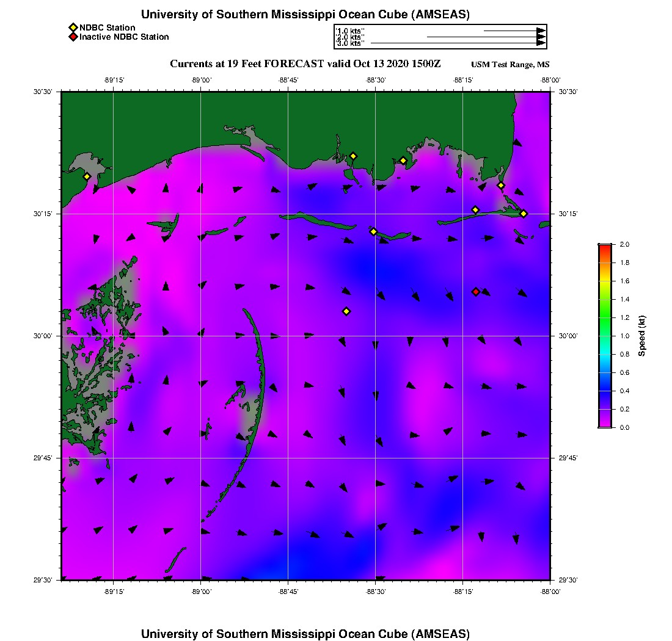Click the 'USM Test Range, MS' label

510,65
